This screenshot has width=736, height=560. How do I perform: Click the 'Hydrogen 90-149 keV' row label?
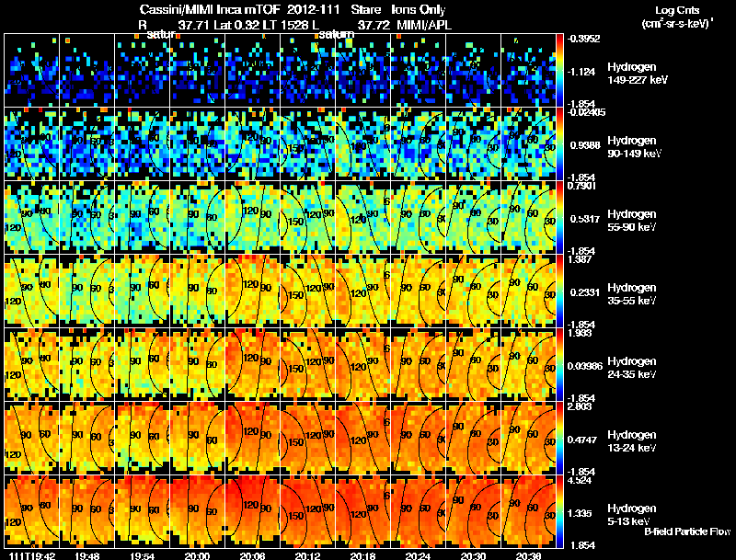[x=634, y=147]
